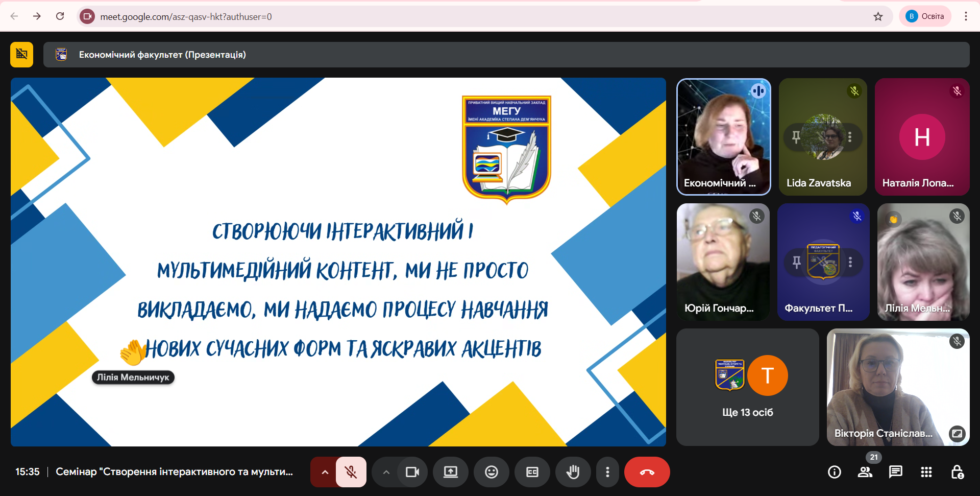Turn off the camera
This screenshot has width=980, height=496.
412,472
